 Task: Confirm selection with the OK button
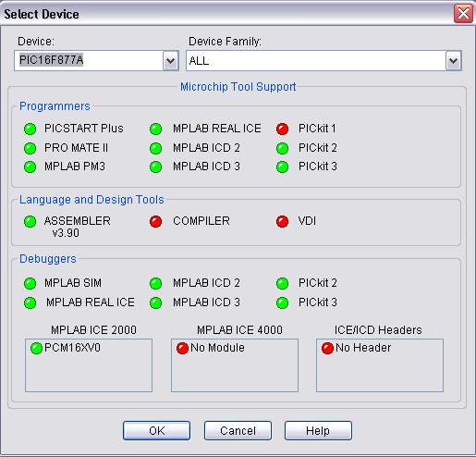156,430
